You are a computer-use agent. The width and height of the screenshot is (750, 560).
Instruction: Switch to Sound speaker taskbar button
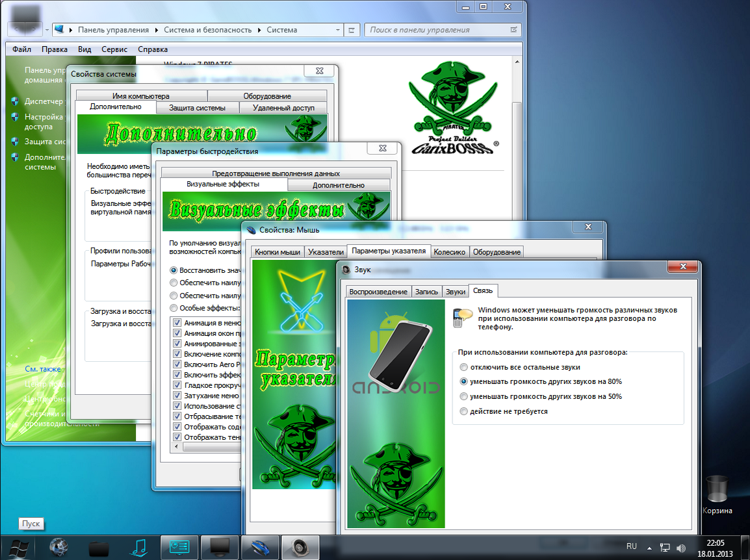[300, 547]
